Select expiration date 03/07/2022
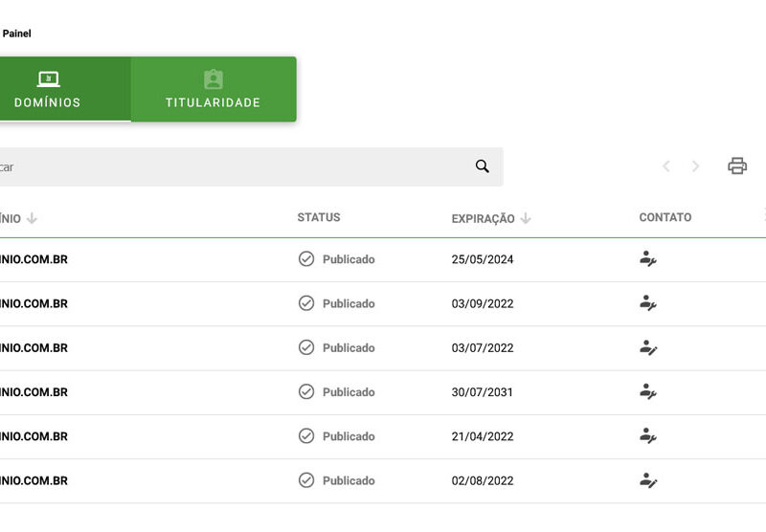Viewport: 766px width, 532px height. tap(483, 348)
